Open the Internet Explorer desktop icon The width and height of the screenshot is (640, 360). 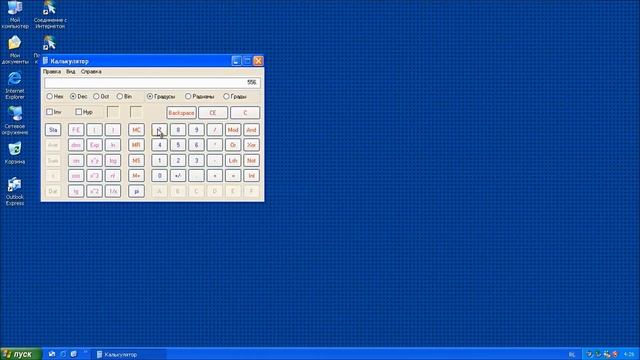tap(15, 85)
